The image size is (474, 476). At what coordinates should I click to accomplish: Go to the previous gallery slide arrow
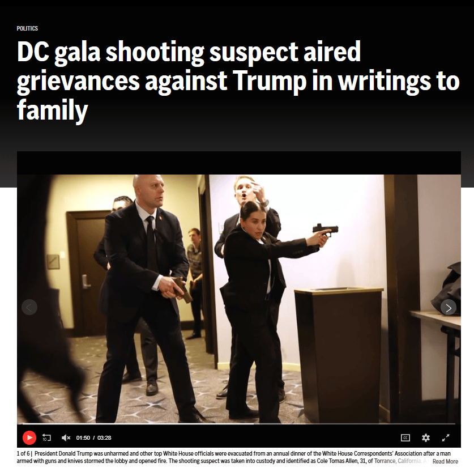(x=29, y=307)
